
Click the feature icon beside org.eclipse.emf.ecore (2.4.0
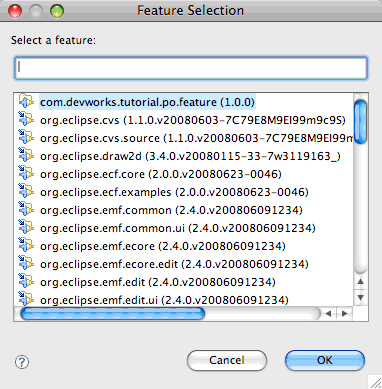click(x=26, y=245)
